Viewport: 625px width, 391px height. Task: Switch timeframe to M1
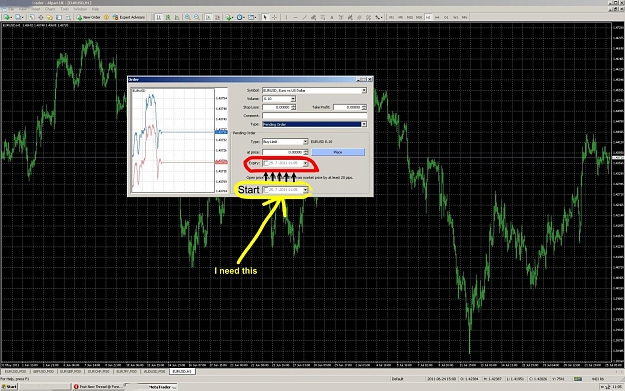pyautogui.click(x=391, y=17)
